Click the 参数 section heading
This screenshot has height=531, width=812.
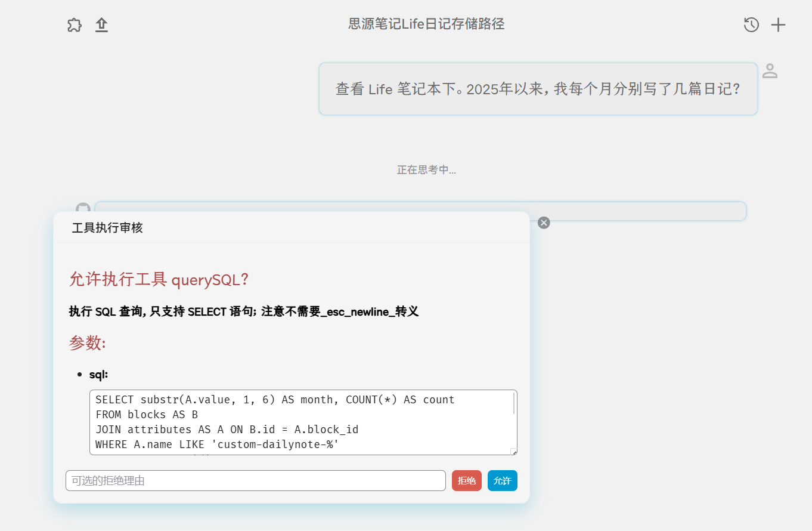tap(82, 343)
